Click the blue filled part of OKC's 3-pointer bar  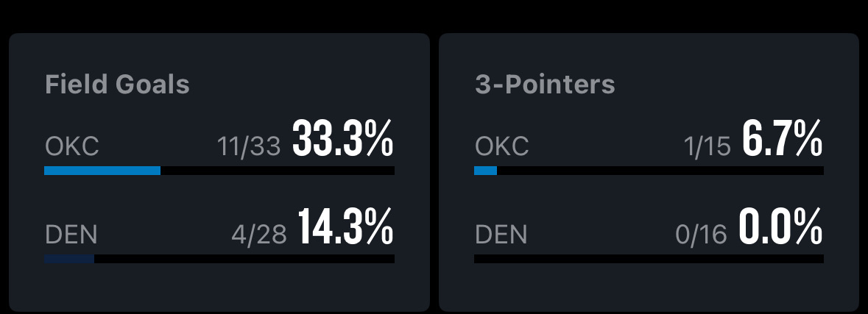click(485, 171)
